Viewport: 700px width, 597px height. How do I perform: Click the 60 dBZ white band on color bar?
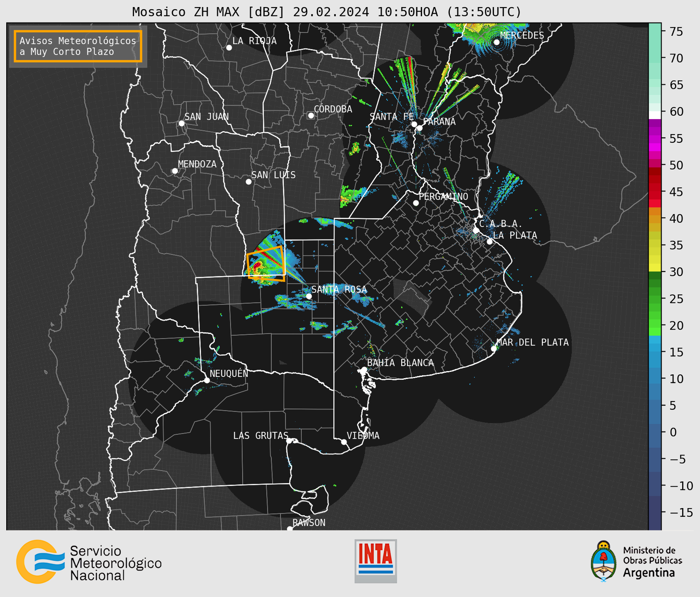click(x=655, y=115)
